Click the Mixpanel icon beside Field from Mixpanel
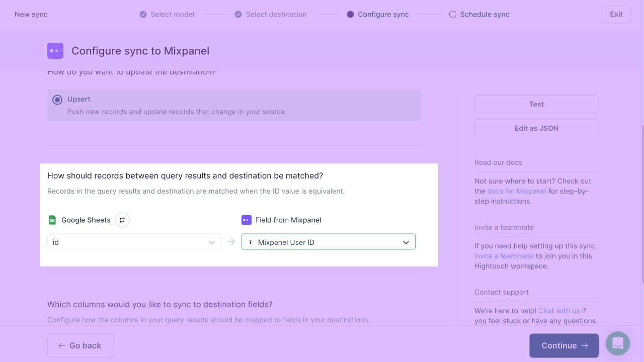 [247, 220]
